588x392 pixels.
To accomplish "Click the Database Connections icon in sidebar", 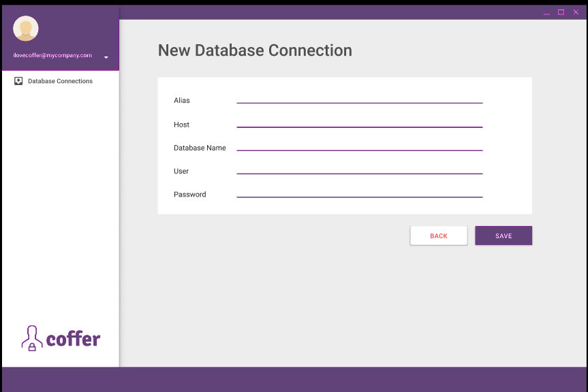I will [x=18, y=81].
